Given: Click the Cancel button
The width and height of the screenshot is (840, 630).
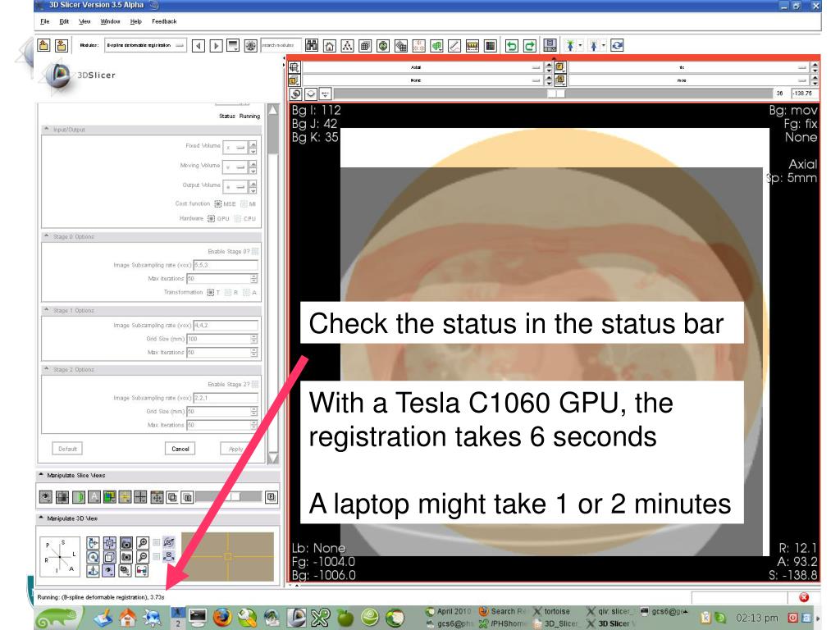Looking at the screenshot, I should point(180,449).
